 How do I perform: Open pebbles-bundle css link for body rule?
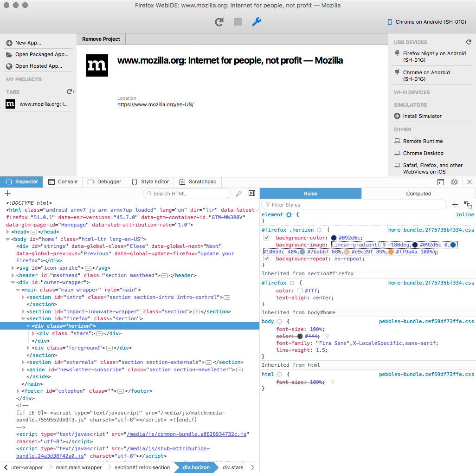pyautogui.click(x=426, y=321)
